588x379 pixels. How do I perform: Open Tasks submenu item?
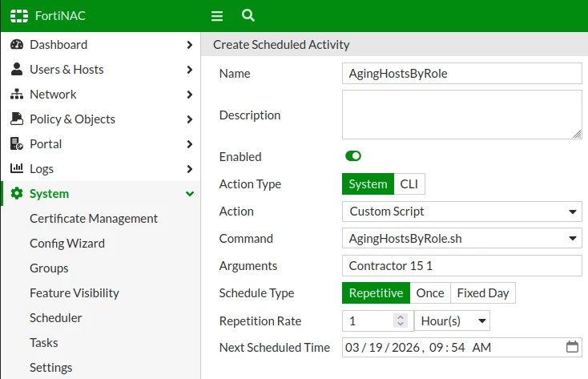click(x=44, y=343)
